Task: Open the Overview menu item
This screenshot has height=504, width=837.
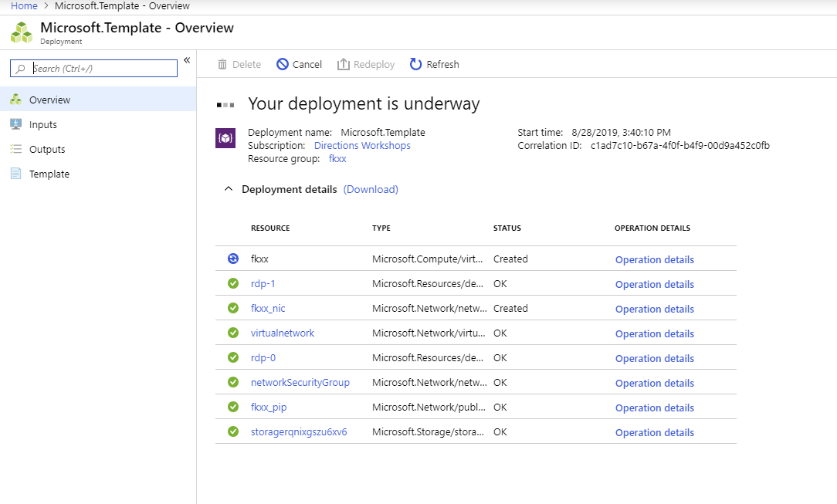Action: (98, 100)
